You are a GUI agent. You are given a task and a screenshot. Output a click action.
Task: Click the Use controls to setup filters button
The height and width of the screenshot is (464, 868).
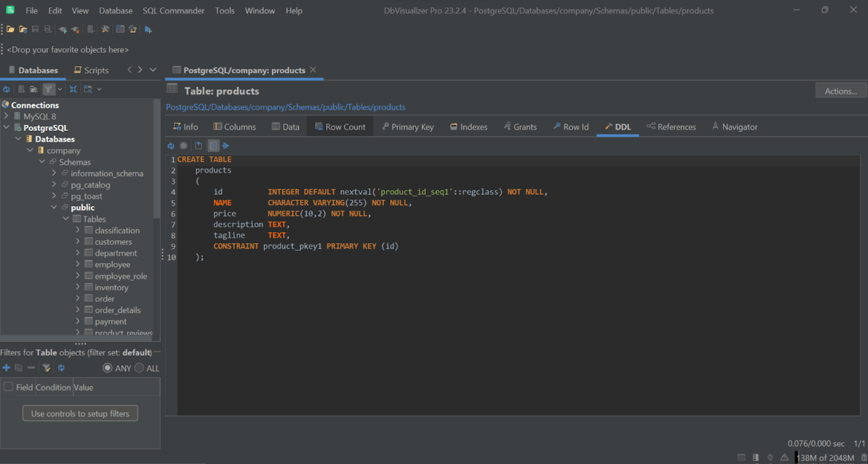point(80,413)
